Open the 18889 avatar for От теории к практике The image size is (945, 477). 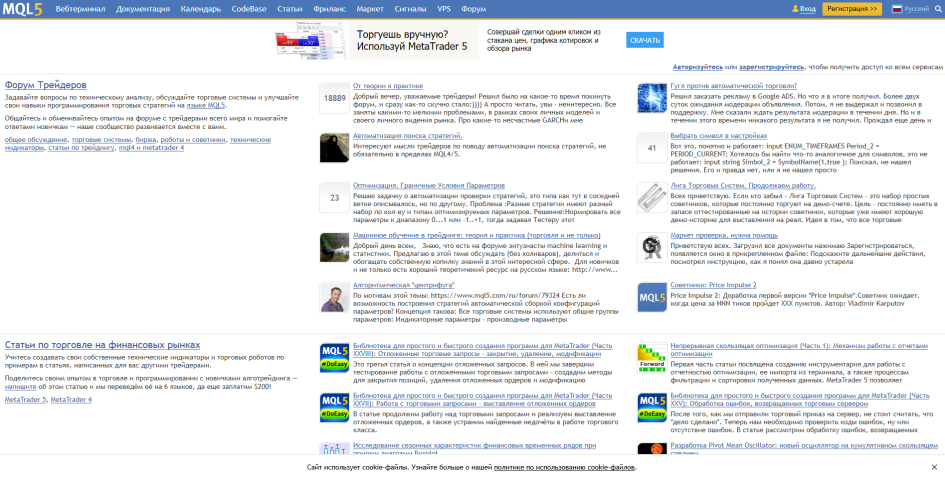tap(334, 98)
